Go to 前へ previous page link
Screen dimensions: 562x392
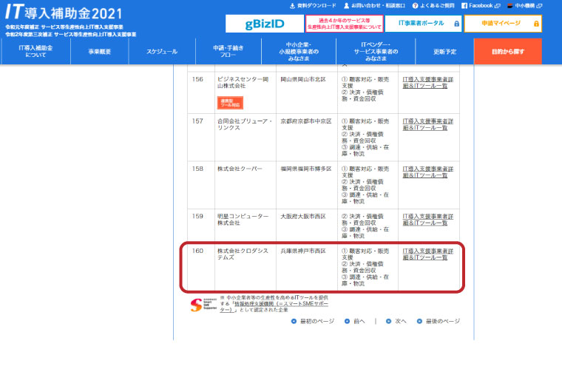(355, 321)
